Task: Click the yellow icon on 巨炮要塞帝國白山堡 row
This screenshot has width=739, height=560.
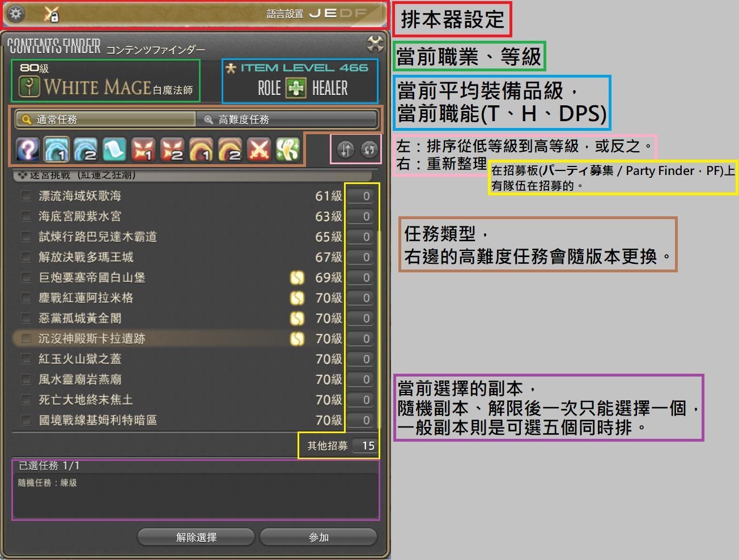Action: click(297, 277)
